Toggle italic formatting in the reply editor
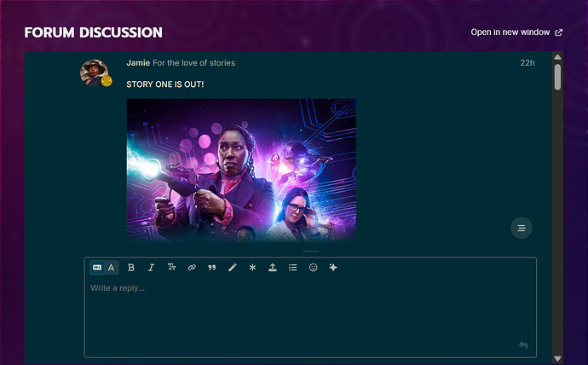The width and height of the screenshot is (588, 365). [x=151, y=268]
